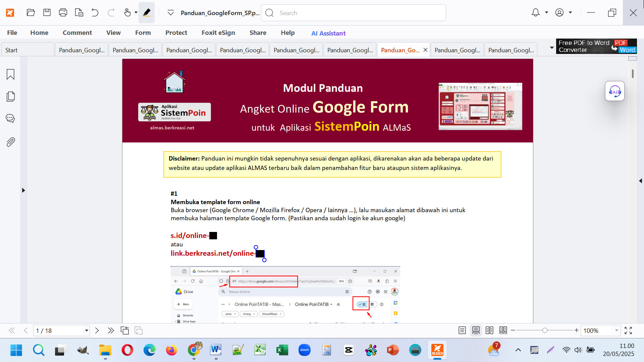Click the Free PDF to Word Converter banner
Image resolution: width=644 pixels, height=362 pixels.
coord(596,46)
